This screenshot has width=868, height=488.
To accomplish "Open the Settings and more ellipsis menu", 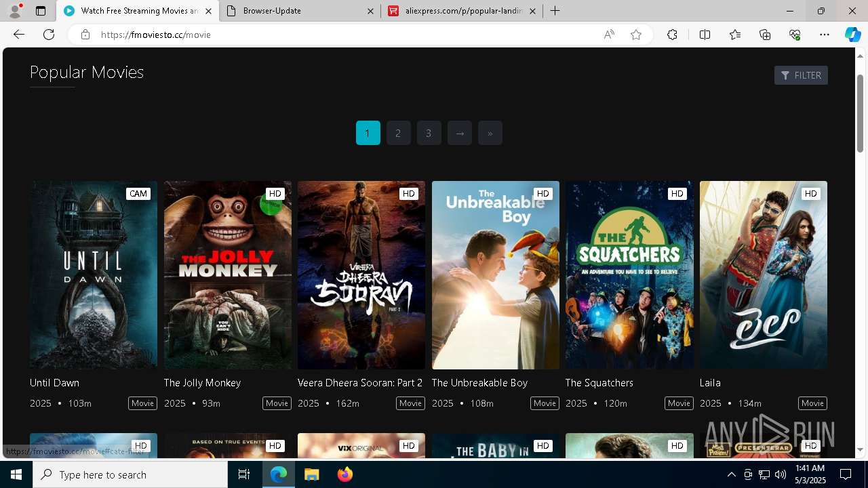I will click(825, 35).
